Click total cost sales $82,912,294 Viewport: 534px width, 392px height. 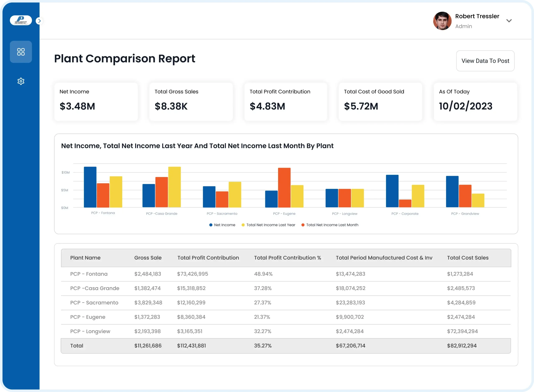click(x=462, y=346)
